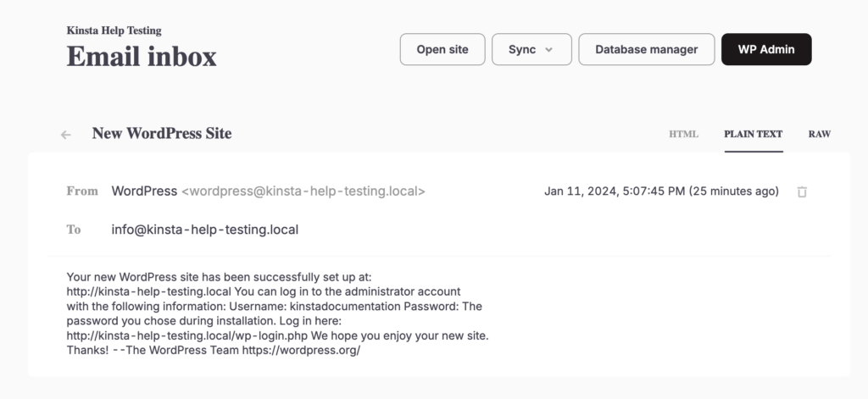Open the Database manager
Screen dimensions: 868x399
[x=646, y=49]
